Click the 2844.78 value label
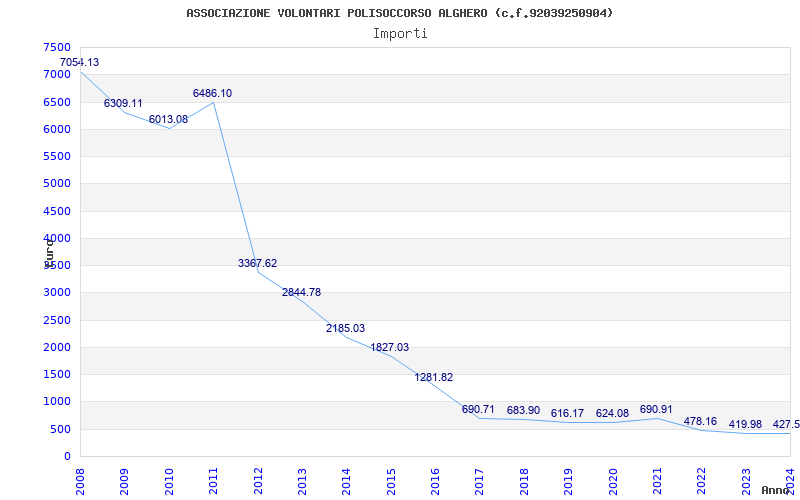The width and height of the screenshot is (800, 500). click(302, 292)
